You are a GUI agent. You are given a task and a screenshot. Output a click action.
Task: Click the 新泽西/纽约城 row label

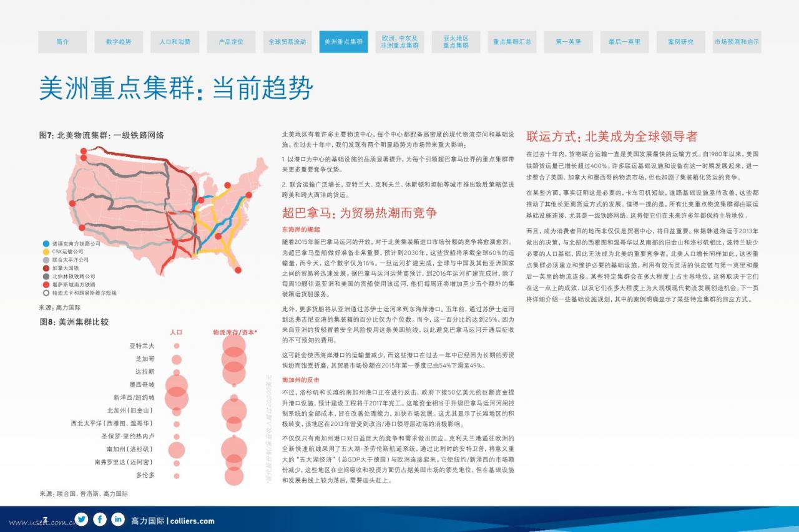pos(134,398)
